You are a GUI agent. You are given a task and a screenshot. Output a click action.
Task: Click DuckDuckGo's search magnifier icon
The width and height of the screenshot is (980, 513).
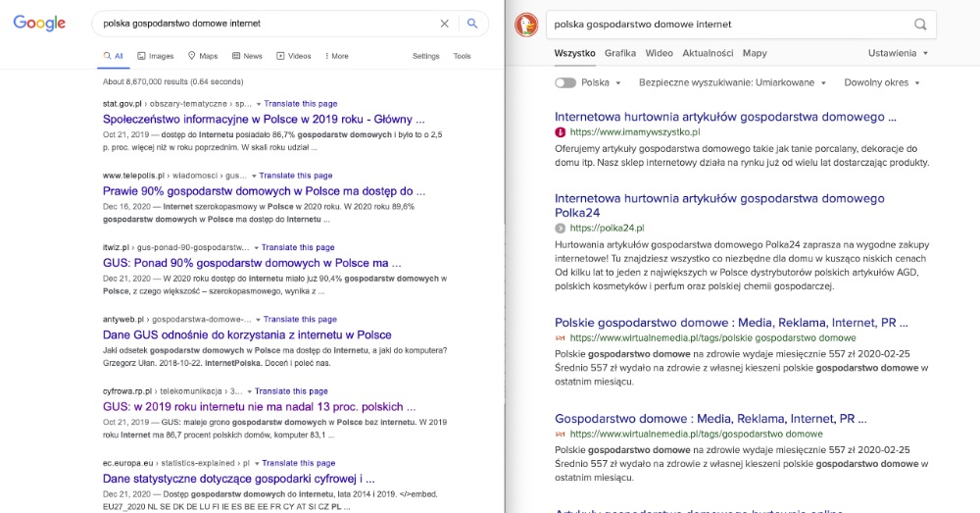[x=920, y=25]
